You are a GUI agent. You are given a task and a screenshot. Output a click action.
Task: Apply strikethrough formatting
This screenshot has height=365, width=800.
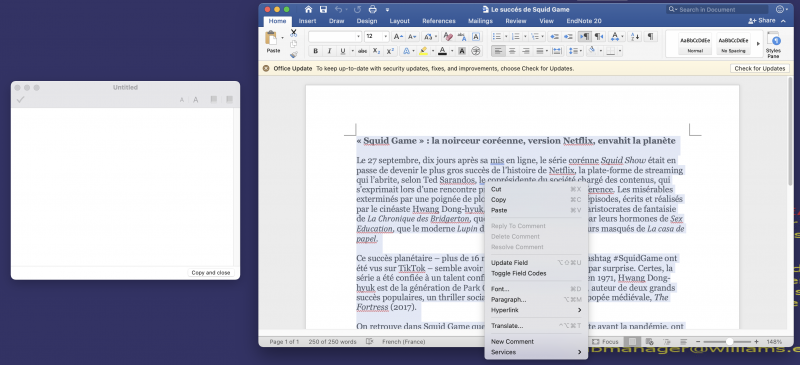[362, 51]
